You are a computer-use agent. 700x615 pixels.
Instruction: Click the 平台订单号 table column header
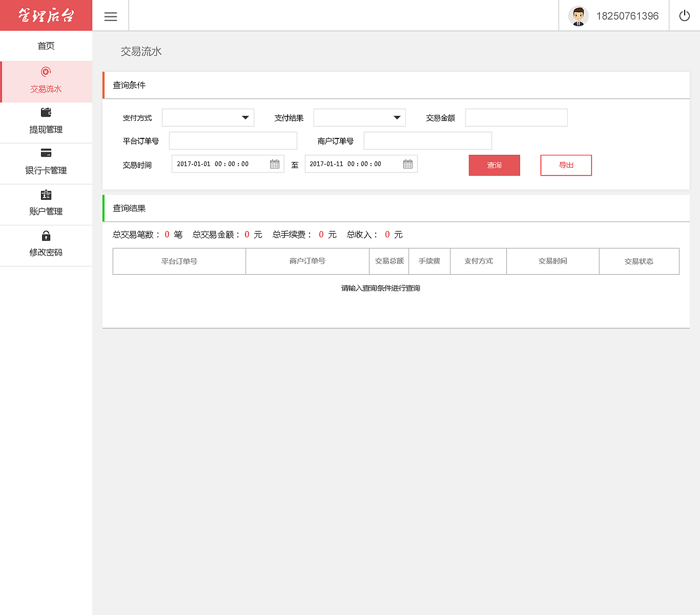[179, 262]
